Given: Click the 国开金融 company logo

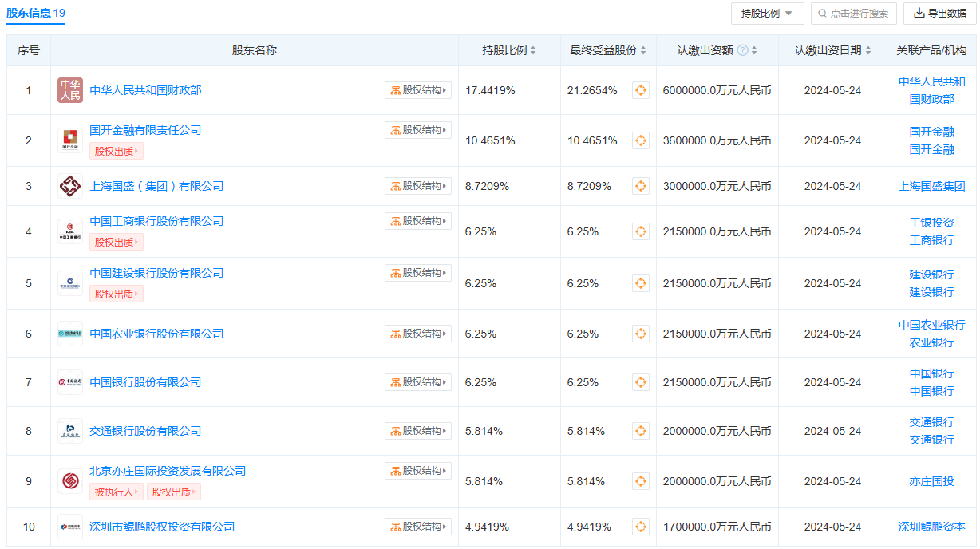Looking at the screenshot, I should (70, 140).
